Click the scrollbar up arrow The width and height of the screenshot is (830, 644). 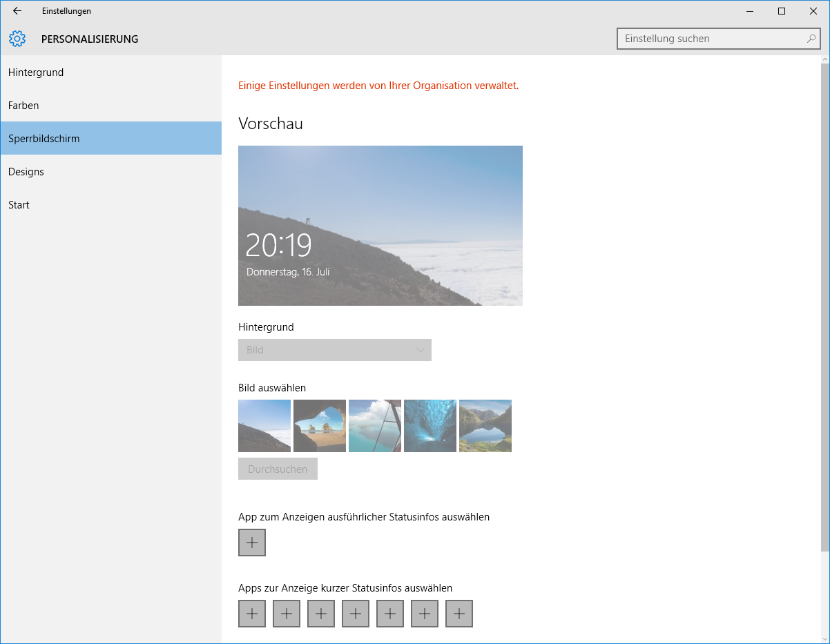[x=824, y=60]
